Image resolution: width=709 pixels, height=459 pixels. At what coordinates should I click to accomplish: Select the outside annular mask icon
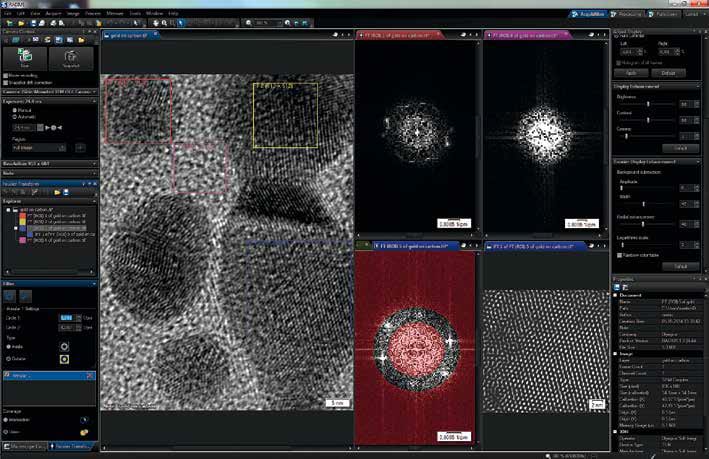pos(64,359)
